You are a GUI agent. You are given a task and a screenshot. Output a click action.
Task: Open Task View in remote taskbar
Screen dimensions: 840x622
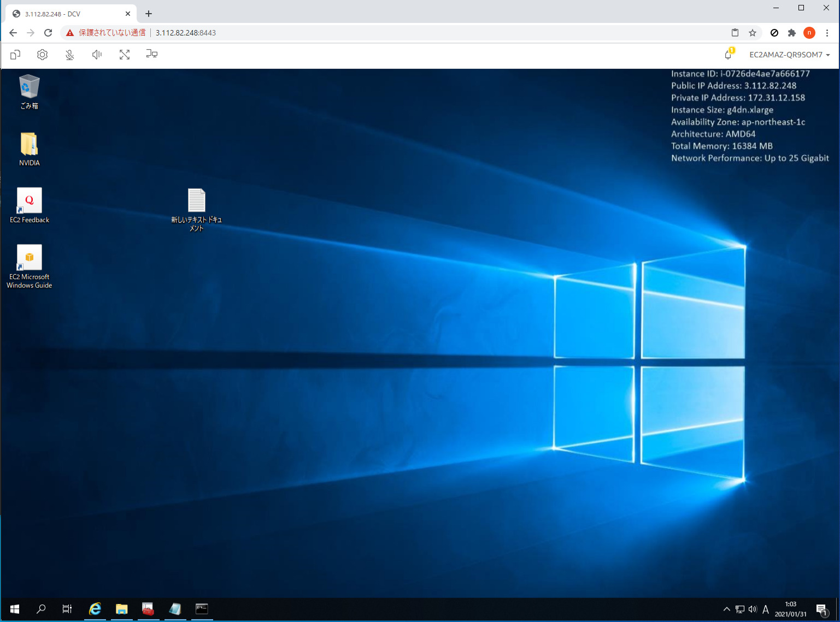[67, 609]
